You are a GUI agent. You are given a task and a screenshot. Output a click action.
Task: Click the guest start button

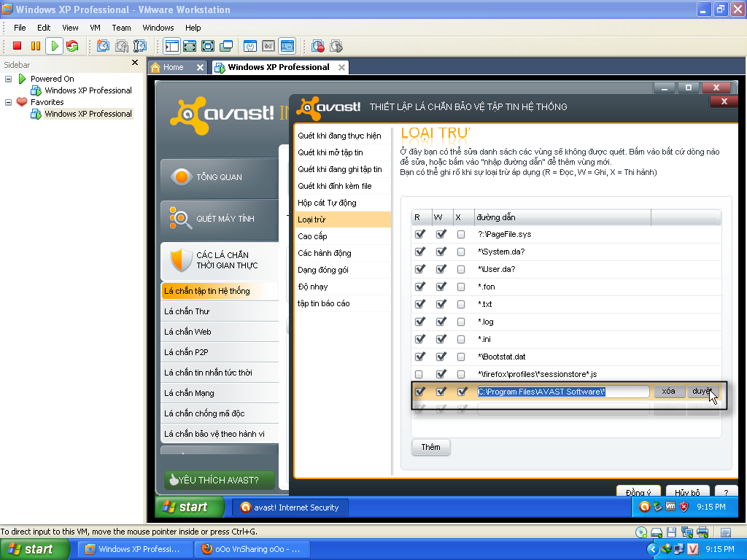pos(190,507)
